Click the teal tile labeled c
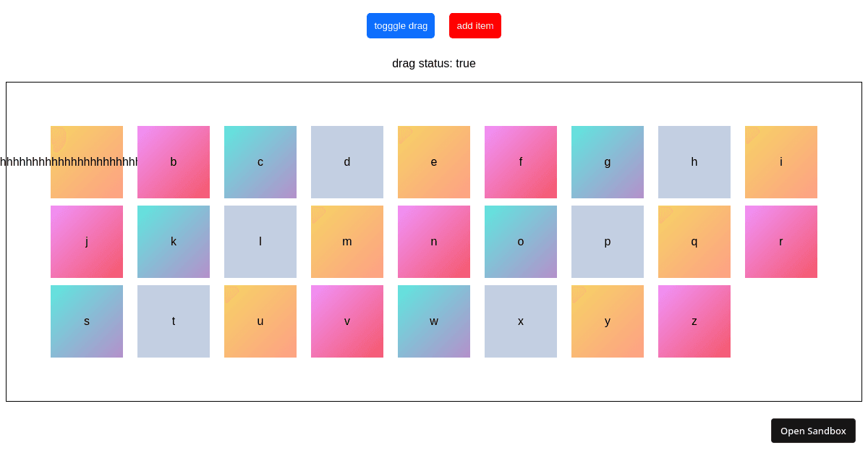 [x=260, y=162]
